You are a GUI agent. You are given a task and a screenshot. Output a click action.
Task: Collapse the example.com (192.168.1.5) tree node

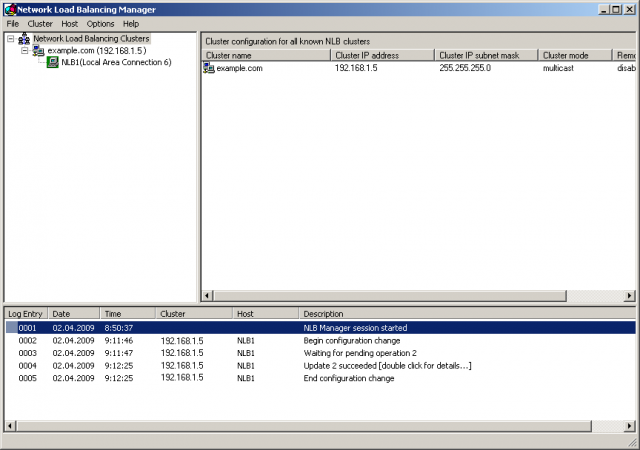coord(25,51)
